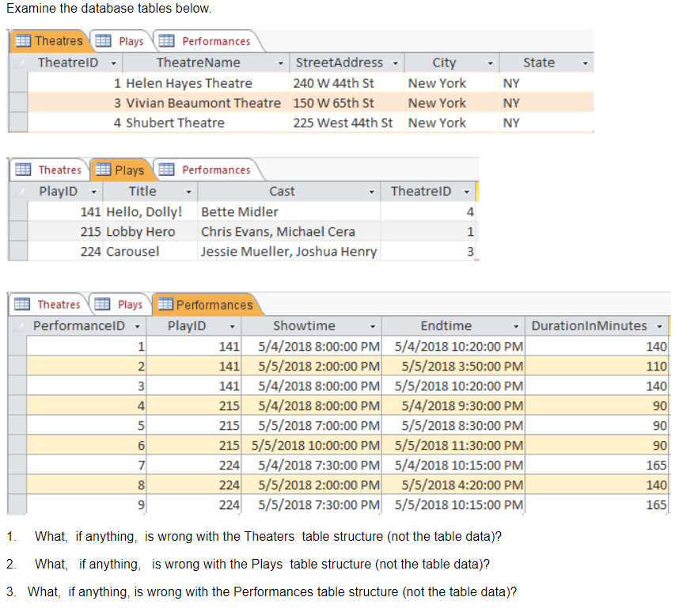Image resolution: width=698 pixels, height=616 pixels.
Task: Click the Helen Hayes Theatre name cell
Action: click(189, 83)
